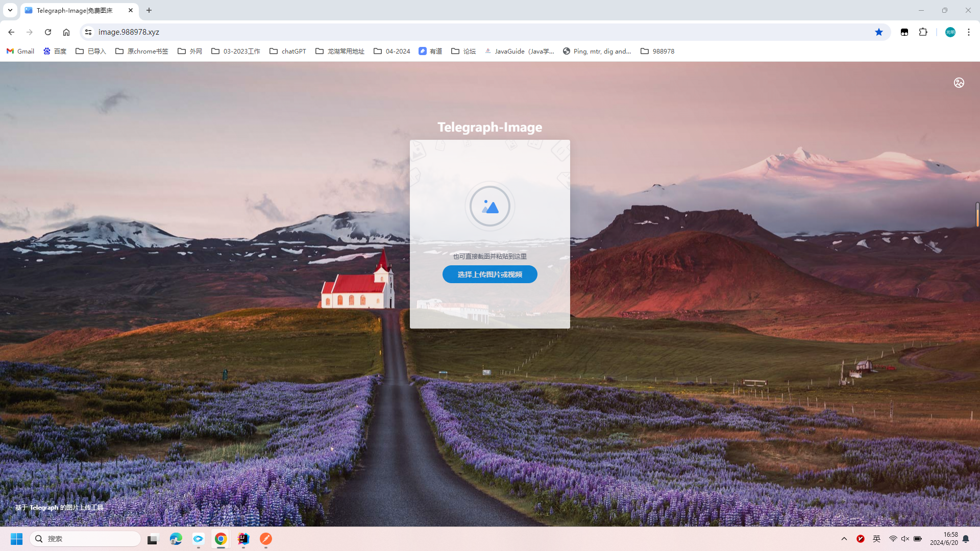The width and height of the screenshot is (980, 551).
Task: Open the Ping, mtr, dig bookmark
Action: 597,51
